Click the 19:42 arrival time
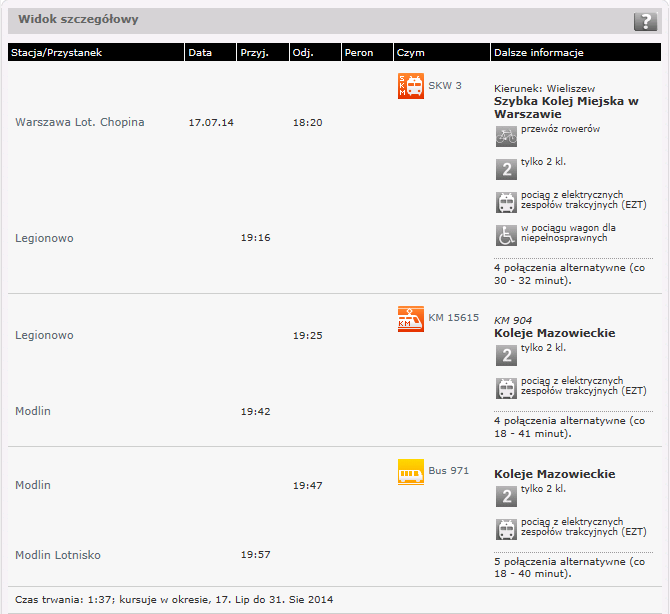This screenshot has width=670, height=614. coord(256,411)
